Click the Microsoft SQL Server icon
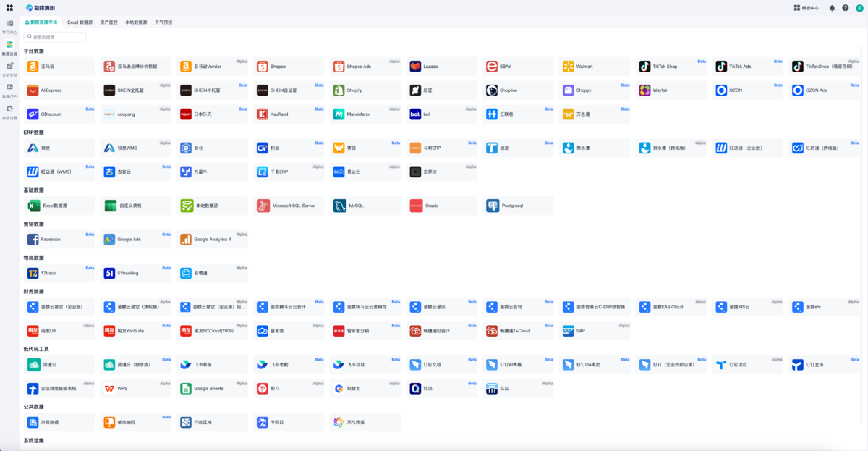Image resolution: width=868 pixels, height=451 pixels. coord(262,206)
